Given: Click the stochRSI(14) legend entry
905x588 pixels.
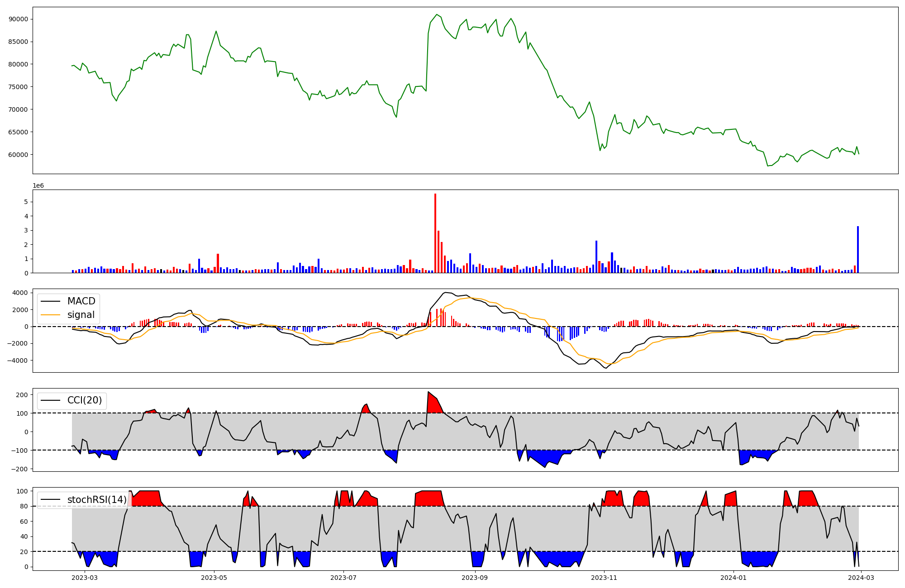Looking at the screenshot, I should click(x=97, y=500).
